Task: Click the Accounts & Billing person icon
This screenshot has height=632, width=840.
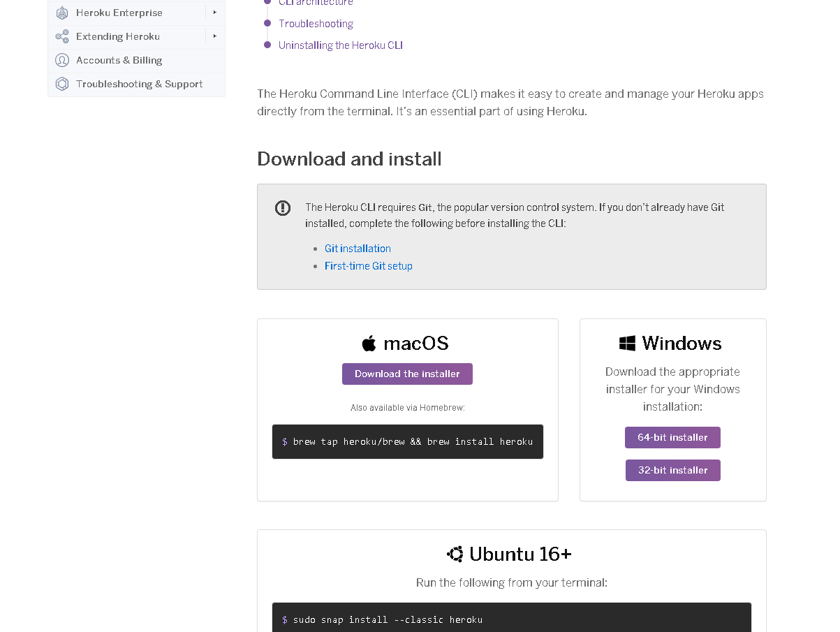Action: [x=62, y=60]
